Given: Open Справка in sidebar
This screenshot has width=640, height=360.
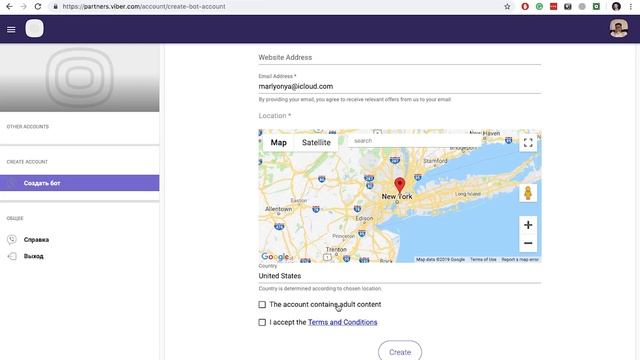Looking at the screenshot, I should point(36,240).
